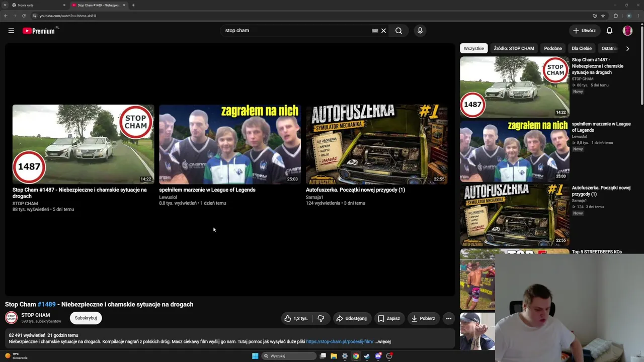Open sidebar League of Legends video thumbnail
Screen dimensions: 644x362
[515, 151]
